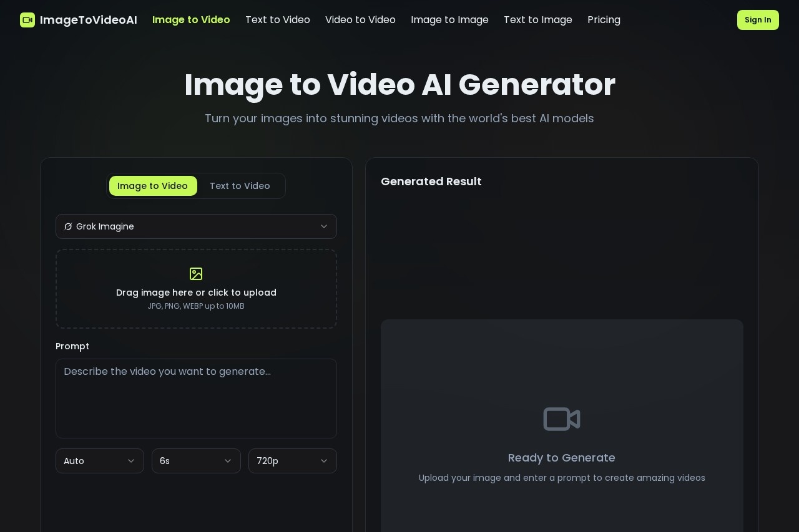Click the video camera icon in Generated Result
Screen dimensions: 799x532
561,419
